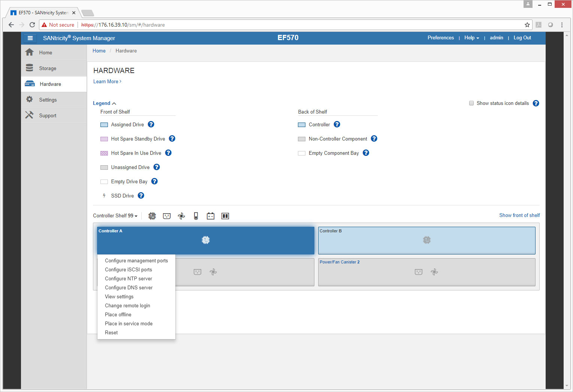
Task: Click the hamburger menu icon in header
Action: coord(30,38)
